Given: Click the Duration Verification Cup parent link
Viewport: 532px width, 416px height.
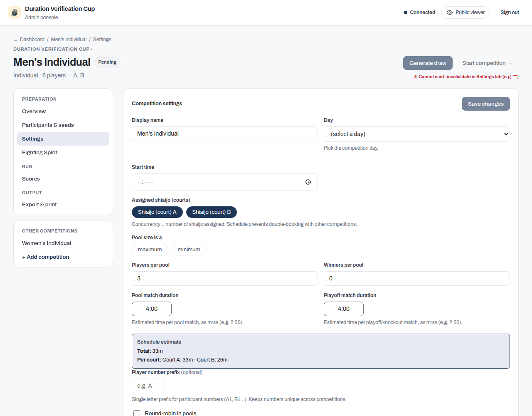Looking at the screenshot, I should tap(53, 49).
